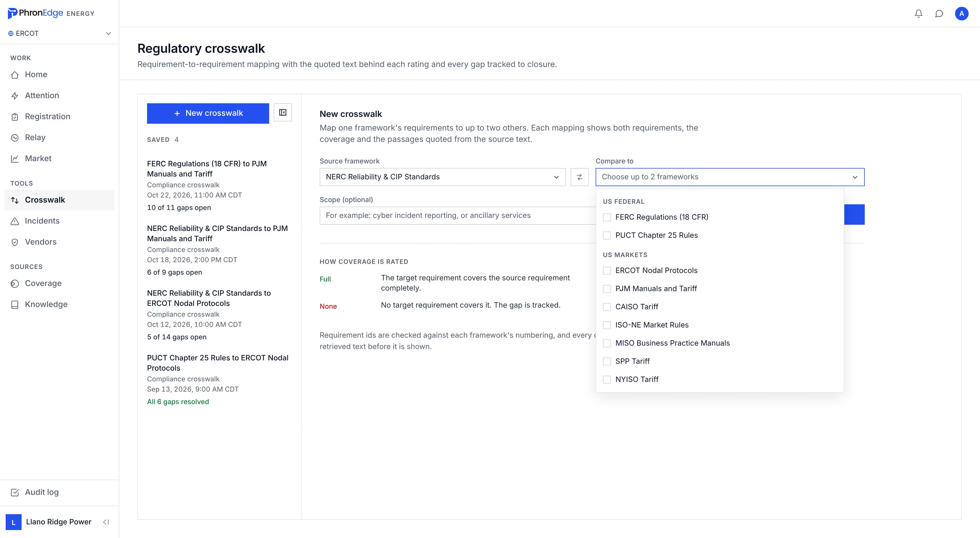Screen dimensions: 980x538
Task: Click the Vendors shield icon
Action: point(15,242)
